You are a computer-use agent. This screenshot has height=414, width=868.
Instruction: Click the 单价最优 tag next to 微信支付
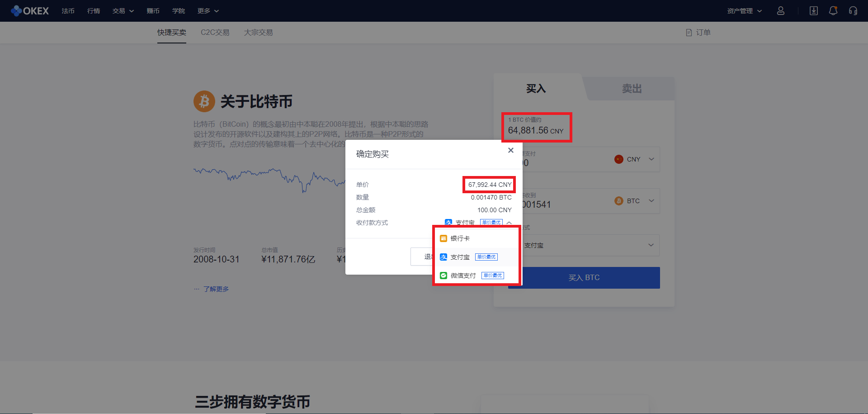click(x=493, y=276)
